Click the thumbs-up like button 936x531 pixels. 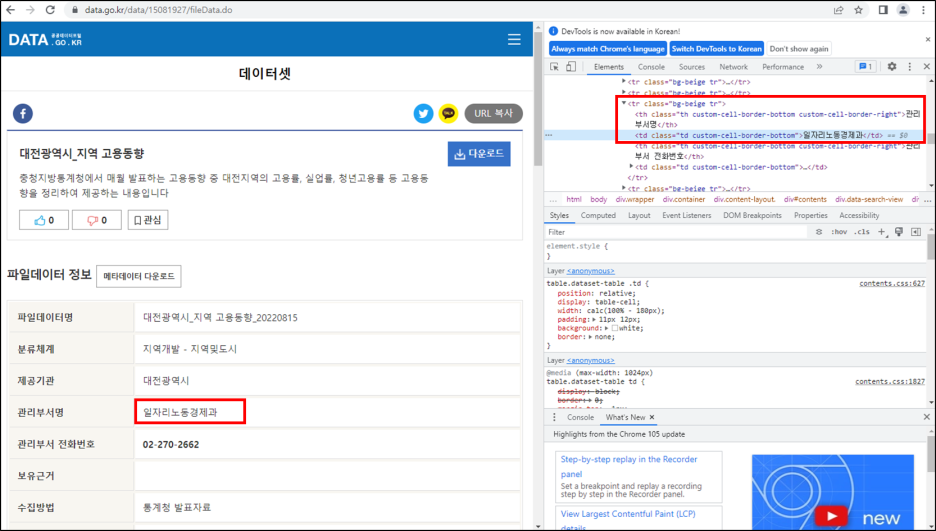click(x=44, y=220)
